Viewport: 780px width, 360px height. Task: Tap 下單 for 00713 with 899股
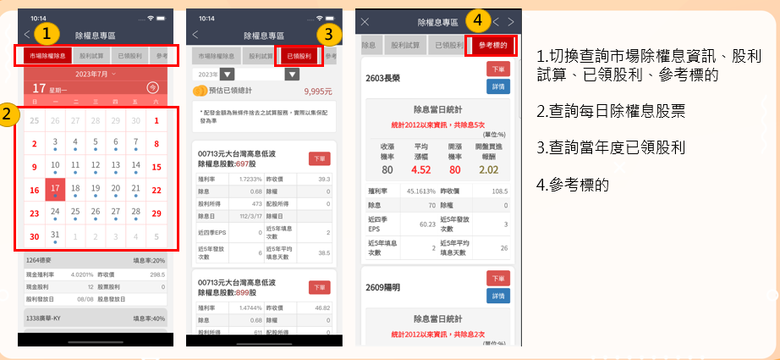pos(319,287)
